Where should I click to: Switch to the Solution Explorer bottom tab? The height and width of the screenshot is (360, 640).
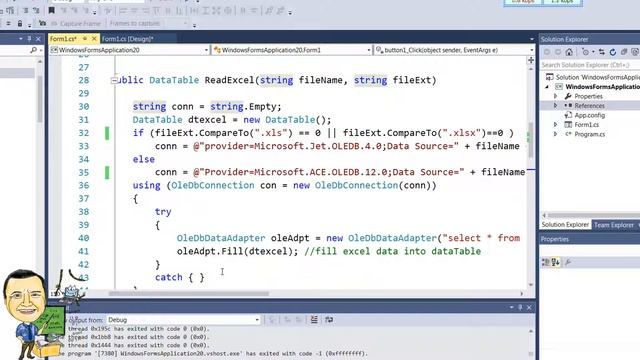pos(565,224)
